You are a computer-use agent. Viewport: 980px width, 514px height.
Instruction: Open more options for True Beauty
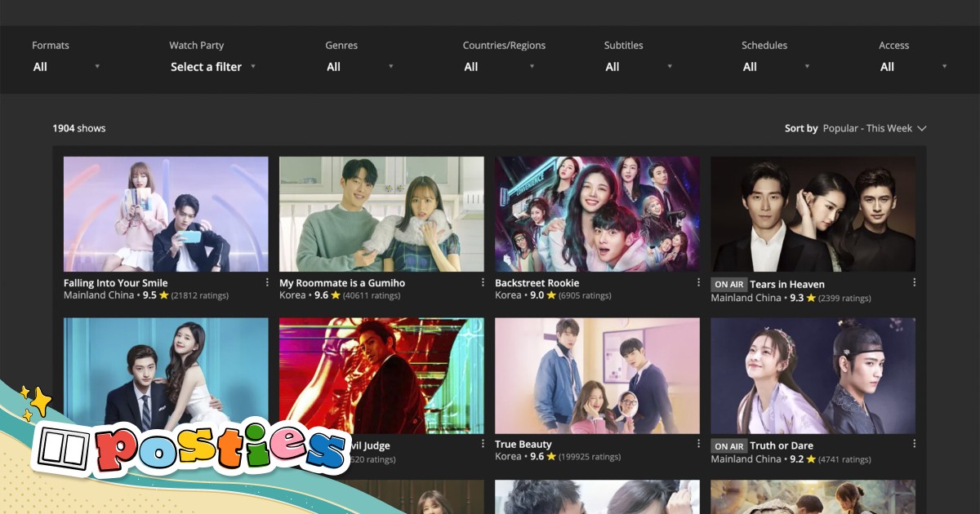tap(698, 444)
